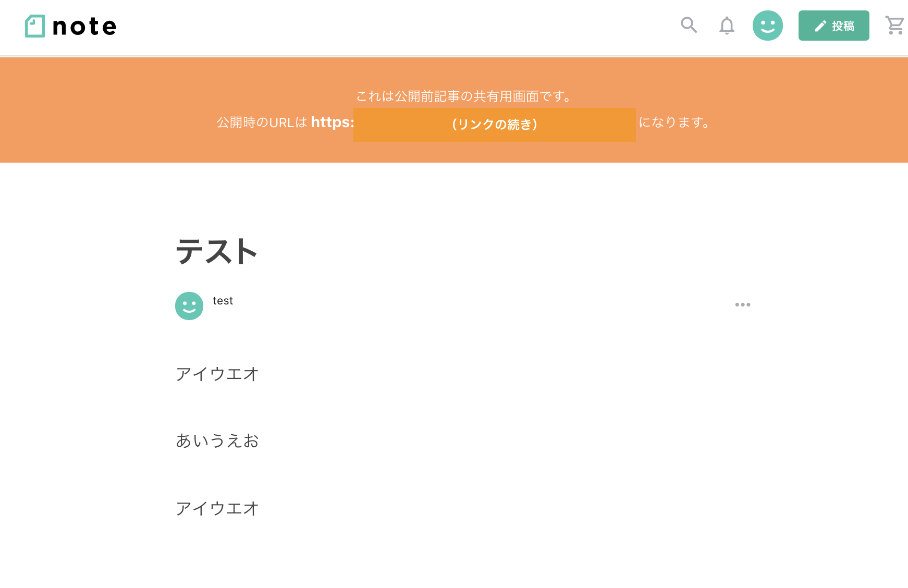Click the これは公開前記事の共有用画面です notice text
908x588 pixels.
coord(464,96)
